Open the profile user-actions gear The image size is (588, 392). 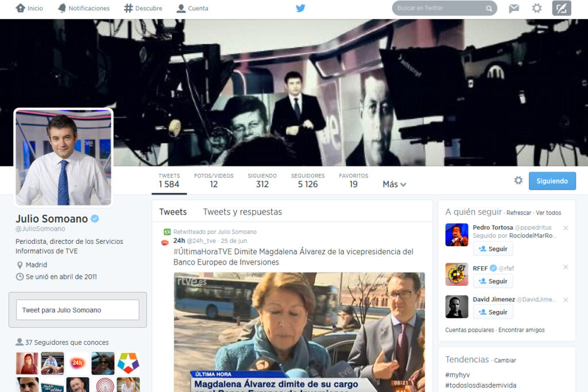click(519, 181)
